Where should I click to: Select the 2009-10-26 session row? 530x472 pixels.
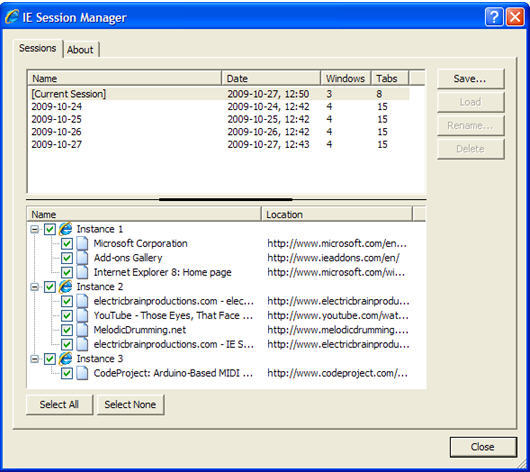pos(219,132)
